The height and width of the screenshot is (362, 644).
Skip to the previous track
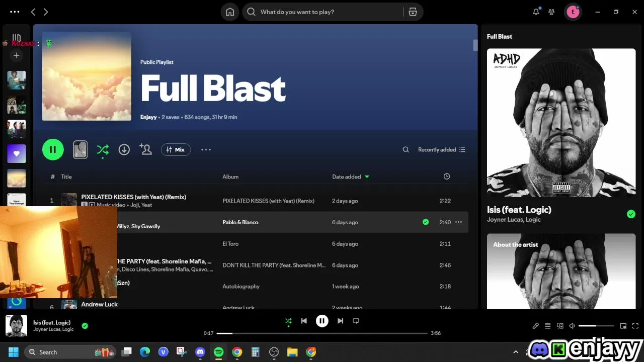(304, 321)
